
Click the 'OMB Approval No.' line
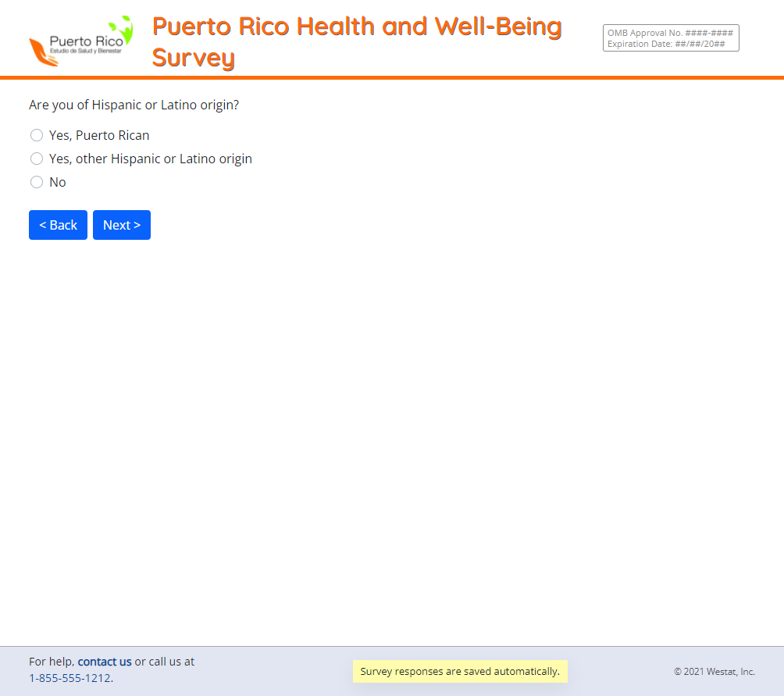670,33
